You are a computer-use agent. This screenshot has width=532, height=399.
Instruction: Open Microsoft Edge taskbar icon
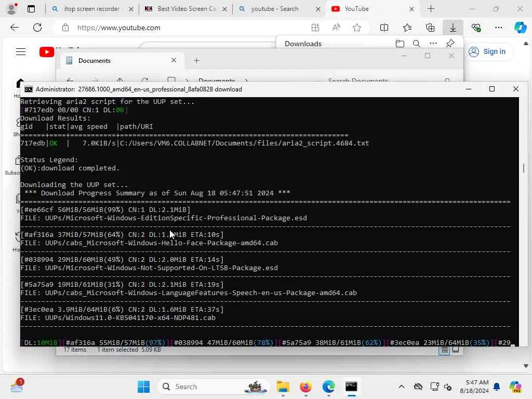328,387
